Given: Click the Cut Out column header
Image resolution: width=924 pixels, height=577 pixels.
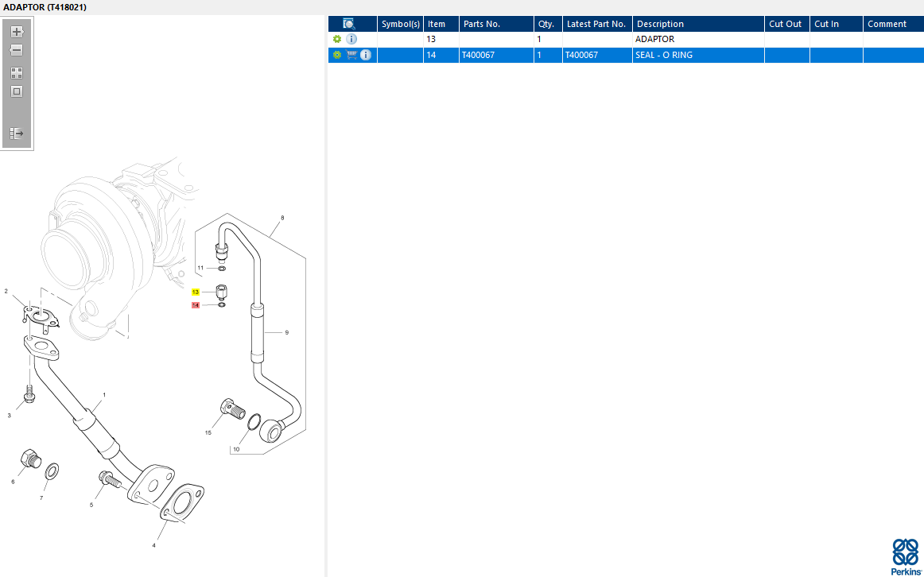Looking at the screenshot, I should pyautogui.click(x=787, y=24).
